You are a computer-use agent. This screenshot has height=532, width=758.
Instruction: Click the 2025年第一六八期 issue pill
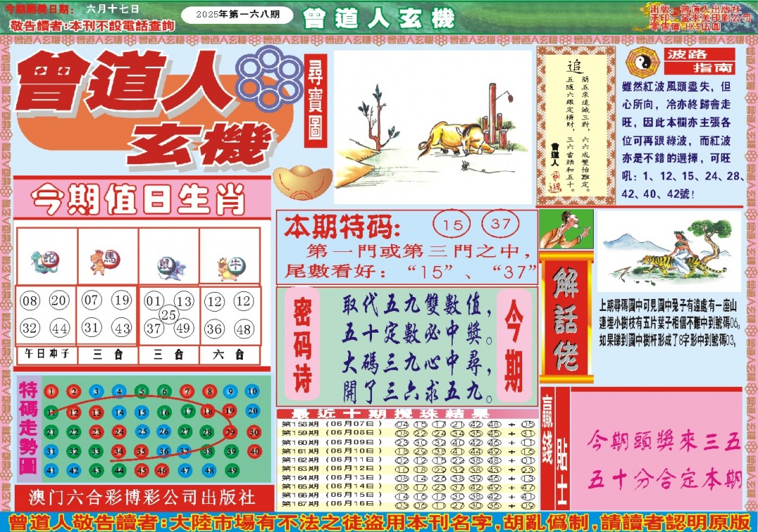pyautogui.click(x=237, y=14)
